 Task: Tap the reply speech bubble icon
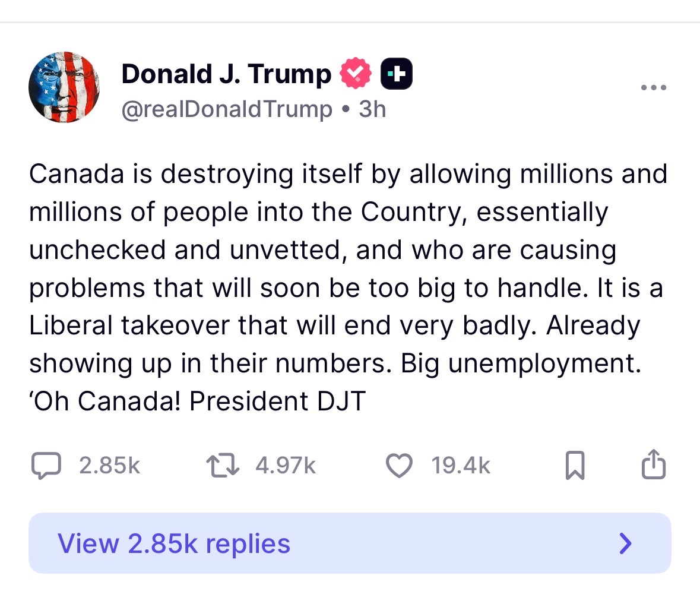pyautogui.click(x=46, y=466)
